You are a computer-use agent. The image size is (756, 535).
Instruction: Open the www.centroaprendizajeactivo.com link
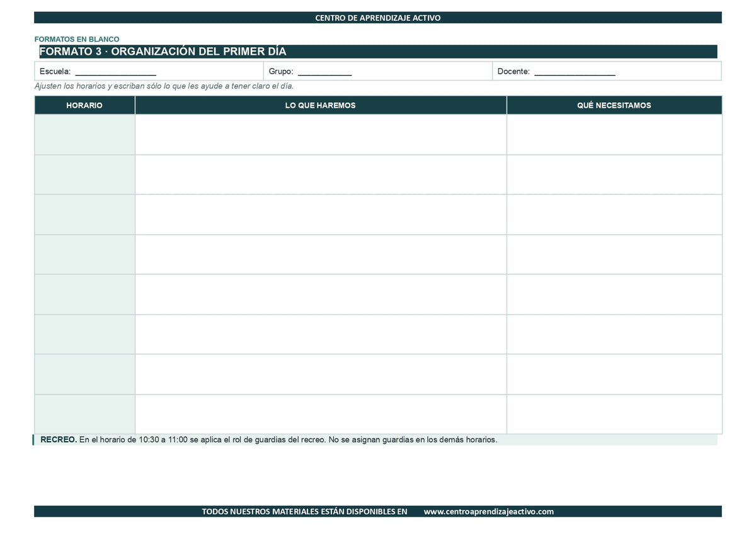489,512
